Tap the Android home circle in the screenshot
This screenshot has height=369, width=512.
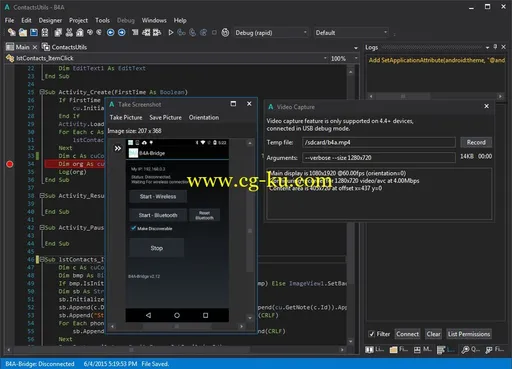[x=177, y=315]
